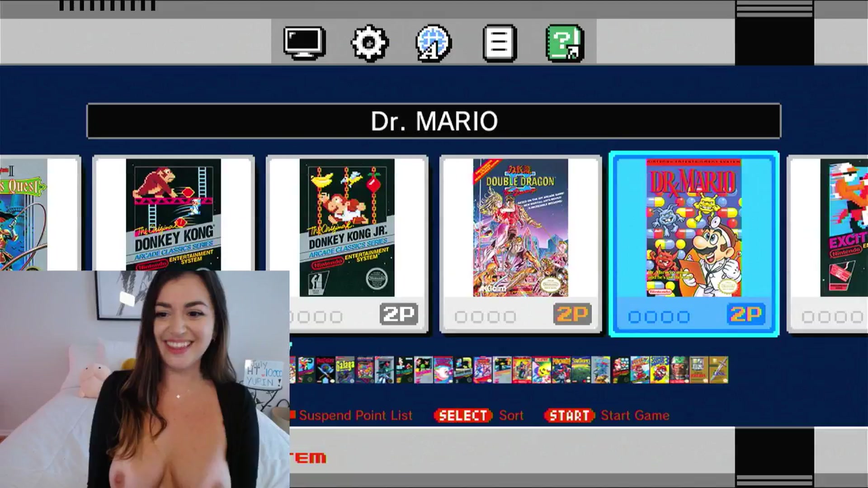This screenshot has height=488, width=868.
Task: Open the Display settings monitor icon
Action: (x=304, y=43)
